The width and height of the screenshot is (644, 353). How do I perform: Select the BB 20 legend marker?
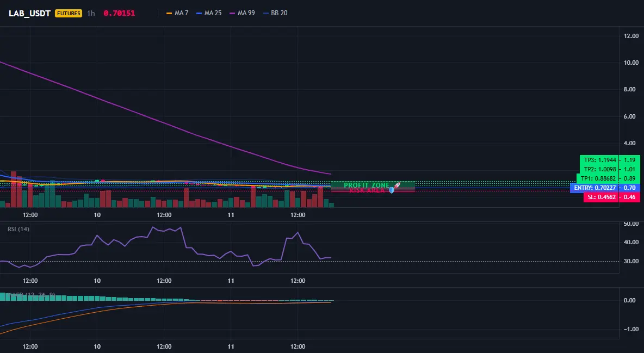click(266, 13)
